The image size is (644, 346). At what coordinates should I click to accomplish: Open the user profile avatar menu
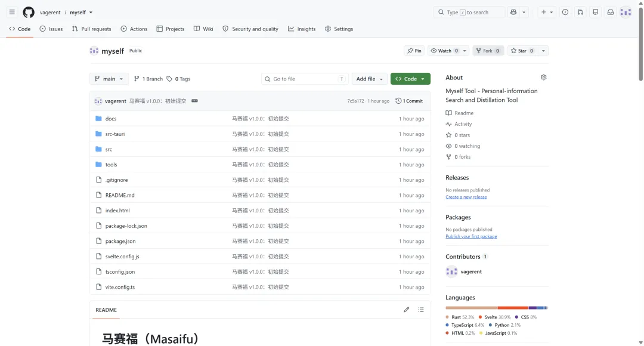[626, 13]
